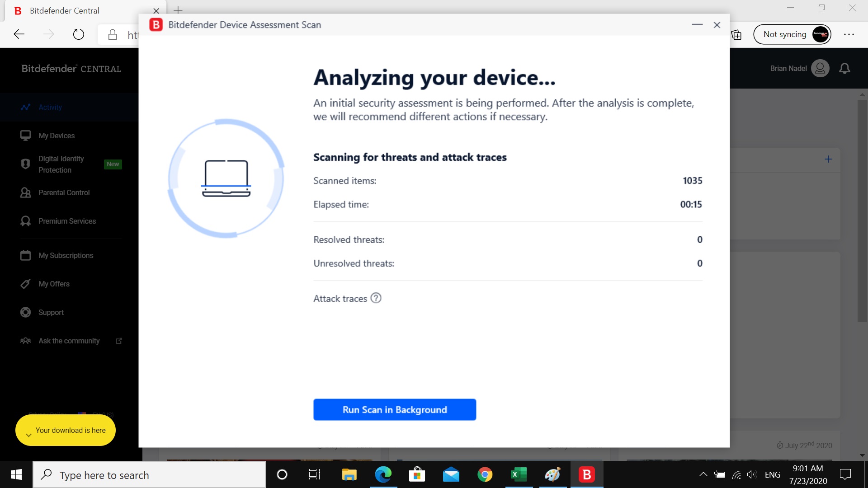Open the Brian Nadel account avatar
Viewport: 868px width, 488px height.
820,68
